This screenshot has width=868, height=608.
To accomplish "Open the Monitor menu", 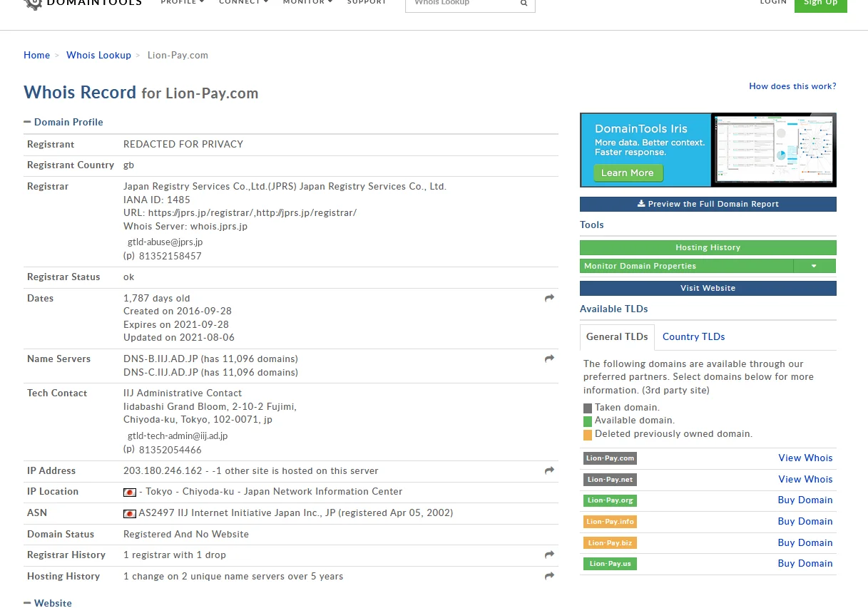I will [x=308, y=2].
